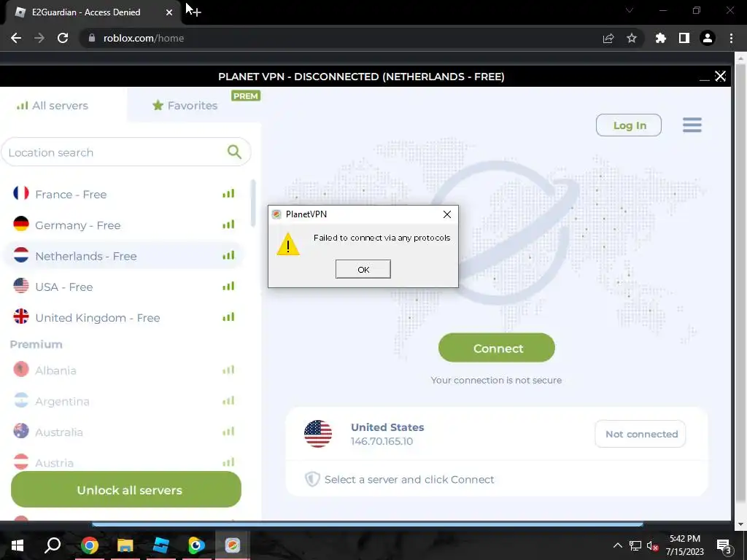Image resolution: width=747 pixels, height=560 pixels.
Task: Select the Albania premium server
Action: point(125,370)
